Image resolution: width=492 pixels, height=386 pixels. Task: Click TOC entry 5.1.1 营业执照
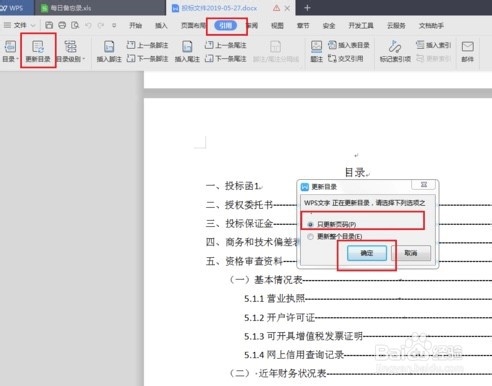coord(274,298)
